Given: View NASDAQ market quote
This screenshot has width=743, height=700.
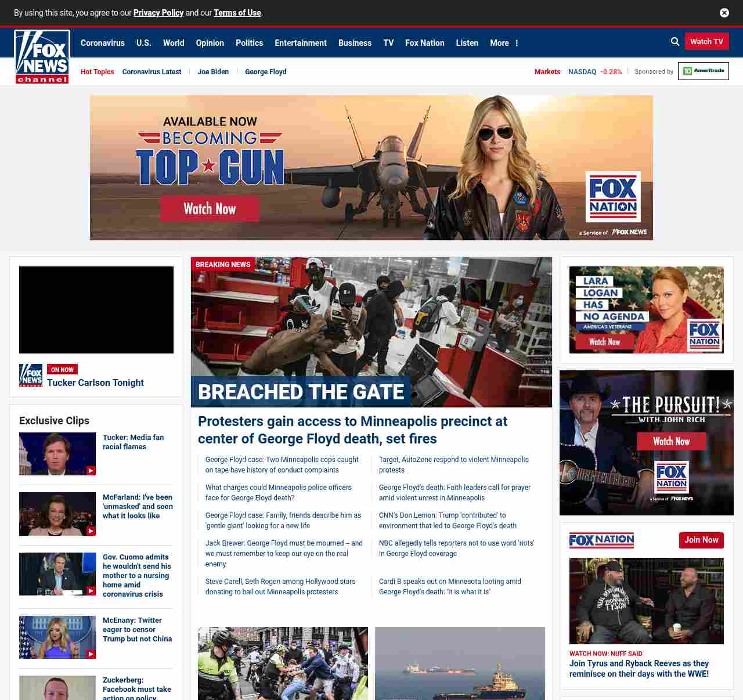Looking at the screenshot, I should coord(594,72).
